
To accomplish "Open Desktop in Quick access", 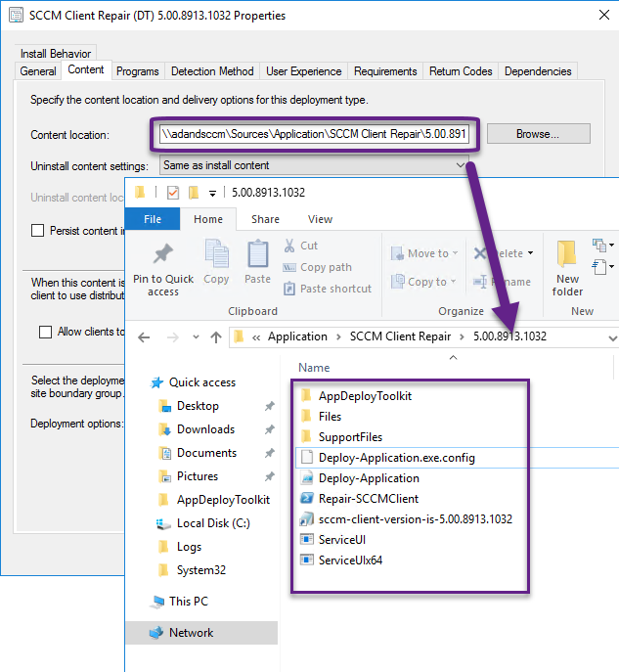I will [x=189, y=406].
